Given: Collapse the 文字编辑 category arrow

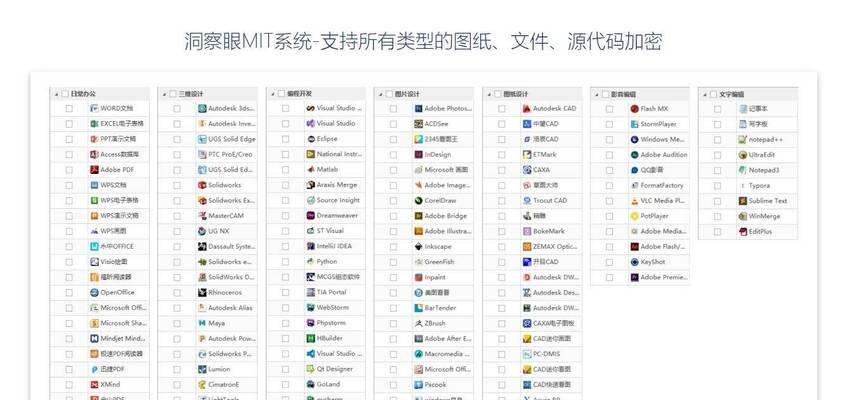Looking at the screenshot, I should 705,94.
